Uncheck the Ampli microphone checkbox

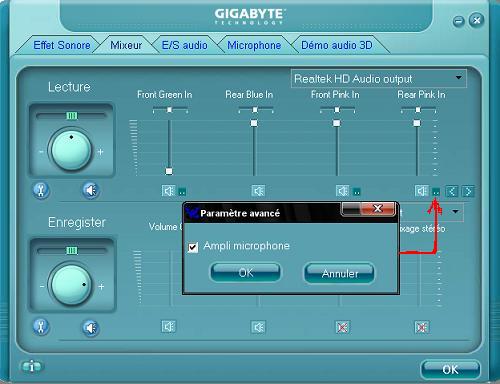[x=193, y=247]
